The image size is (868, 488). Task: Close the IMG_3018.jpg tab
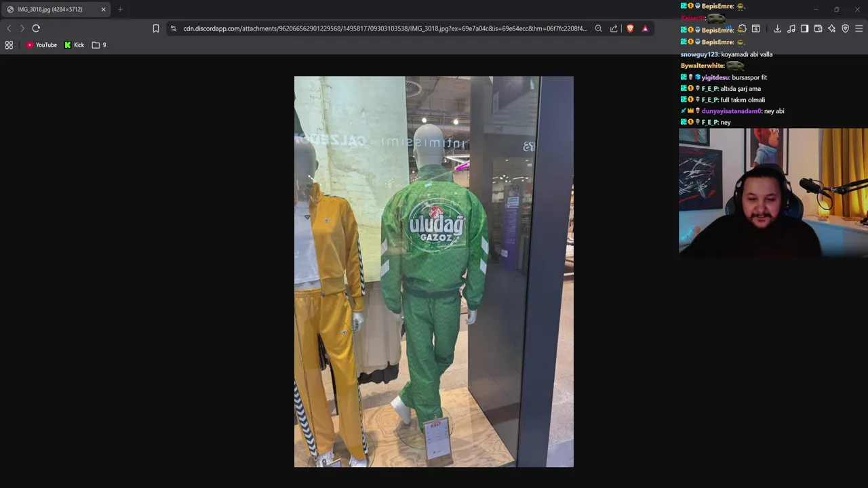pos(103,9)
